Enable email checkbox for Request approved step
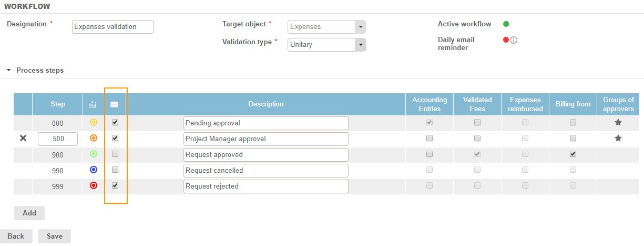The height and width of the screenshot is (246, 644). click(x=115, y=154)
